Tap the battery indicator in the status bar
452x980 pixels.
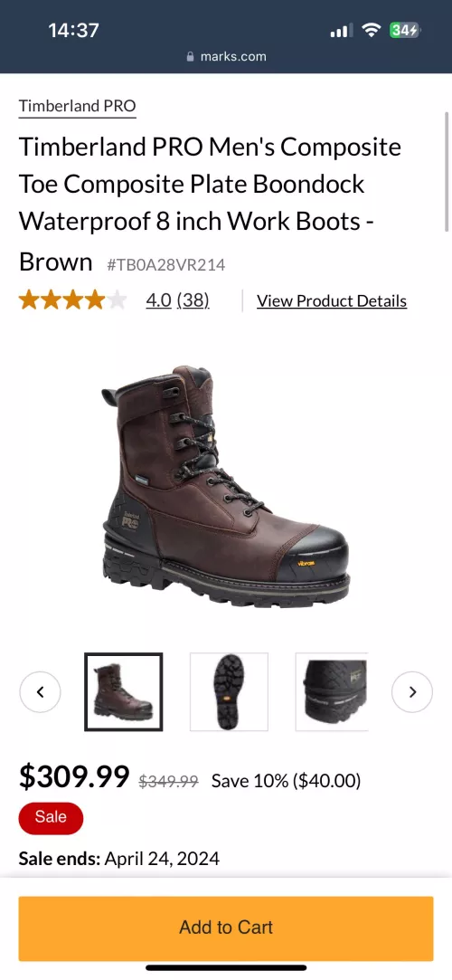coord(405,30)
